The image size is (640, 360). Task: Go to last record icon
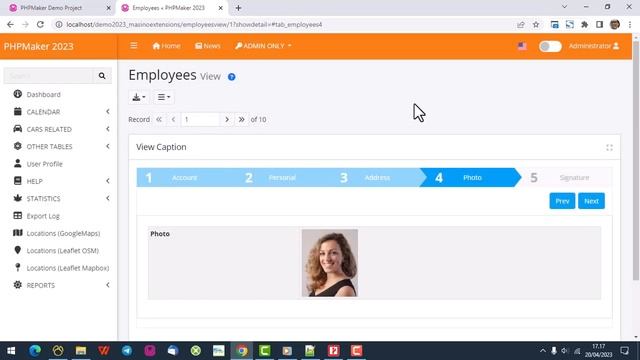(241, 119)
